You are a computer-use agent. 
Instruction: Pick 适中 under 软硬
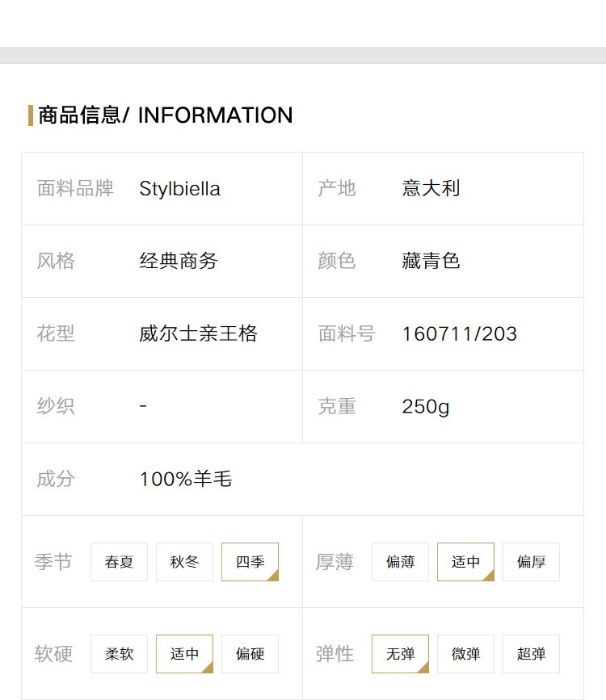click(x=184, y=653)
